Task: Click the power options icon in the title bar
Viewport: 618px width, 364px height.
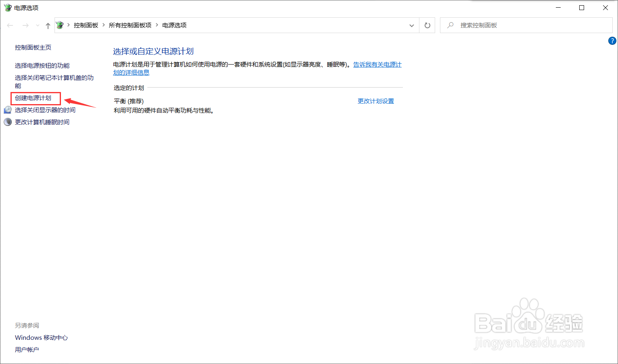Action: click(7, 7)
